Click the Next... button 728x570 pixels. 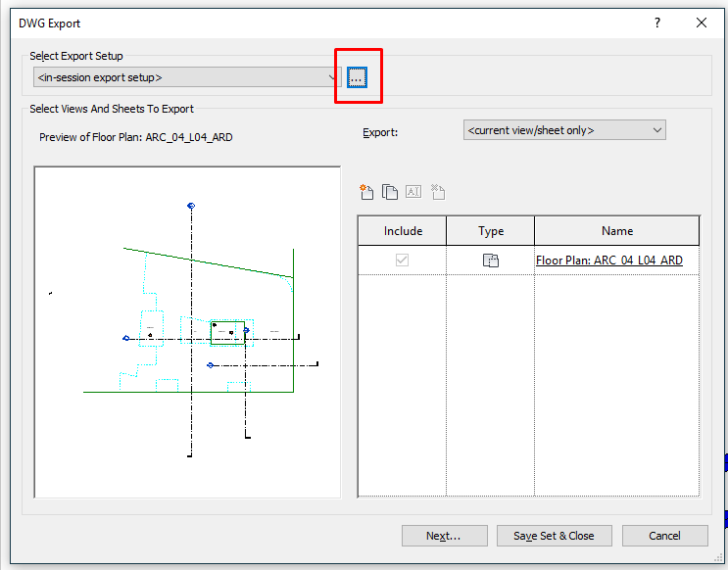444,536
